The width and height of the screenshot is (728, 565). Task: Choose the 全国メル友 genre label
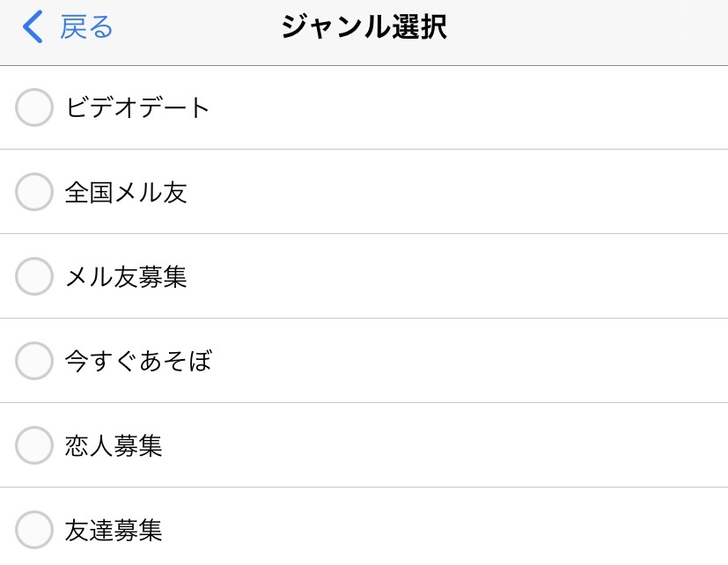(125, 193)
